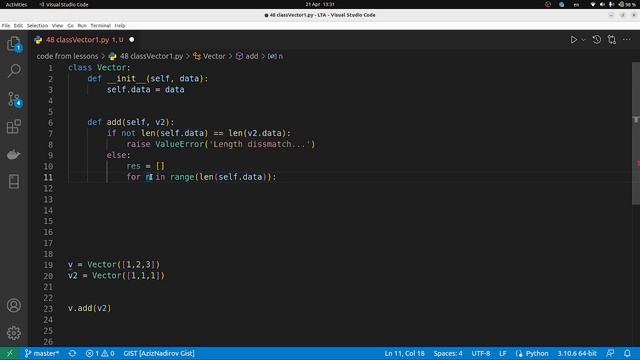Open the Source Control view
This screenshot has width=640, height=360.
[14, 99]
